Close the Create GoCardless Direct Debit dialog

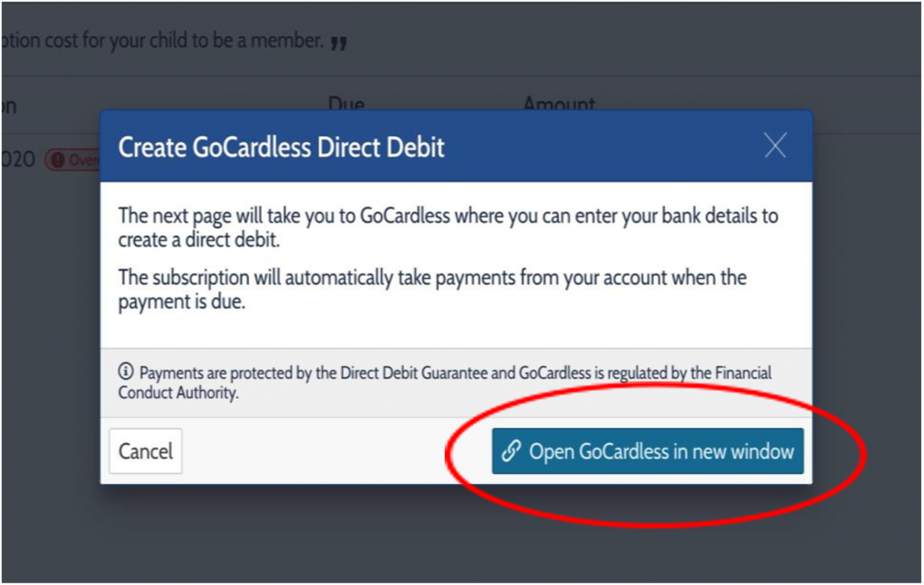(775, 145)
